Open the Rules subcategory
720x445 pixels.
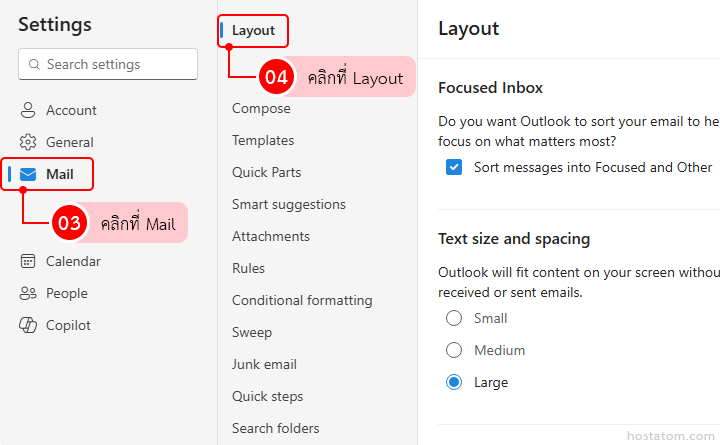tap(248, 268)
